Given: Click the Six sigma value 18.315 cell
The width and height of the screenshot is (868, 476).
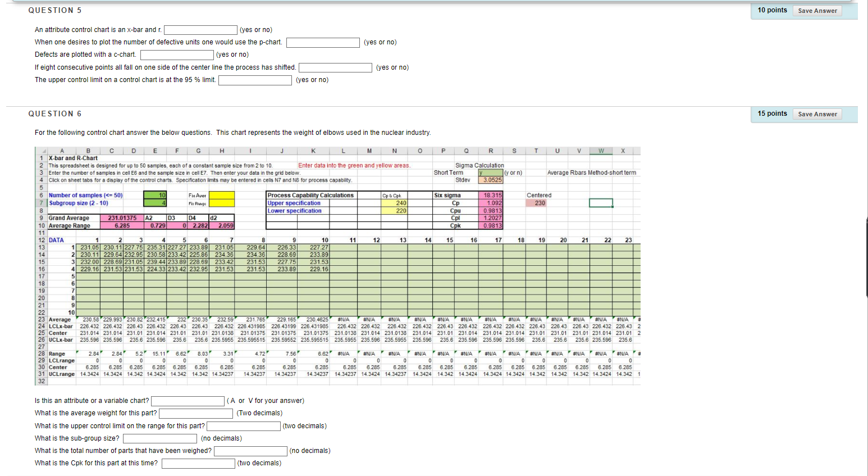Looking at the screenshot, I should (x=492, y=195).
